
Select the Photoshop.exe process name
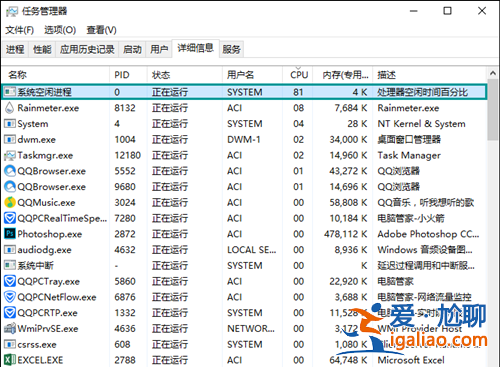click(x=50, y=234)
